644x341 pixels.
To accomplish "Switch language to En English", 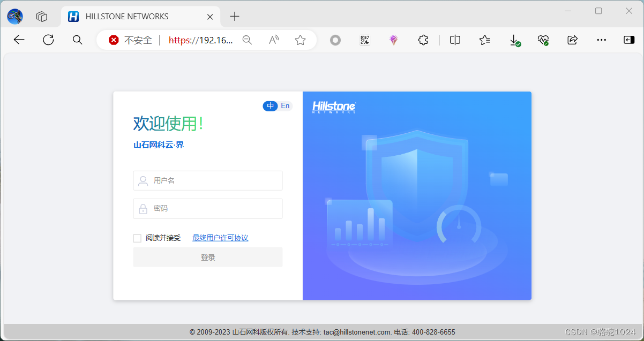I will 286,106.
